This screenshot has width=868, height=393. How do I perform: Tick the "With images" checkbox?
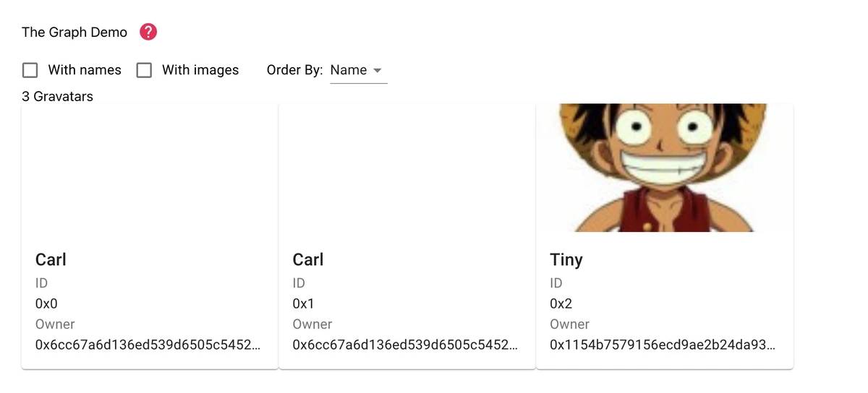(x=145, y=70)
